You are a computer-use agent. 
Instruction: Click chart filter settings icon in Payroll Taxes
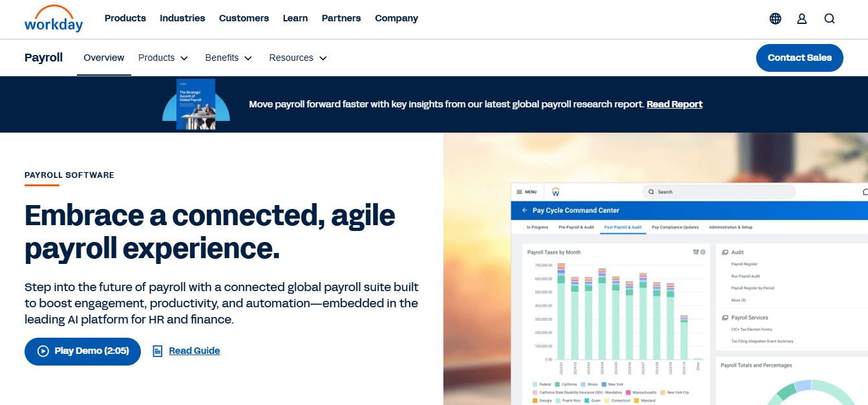(695, 252)
